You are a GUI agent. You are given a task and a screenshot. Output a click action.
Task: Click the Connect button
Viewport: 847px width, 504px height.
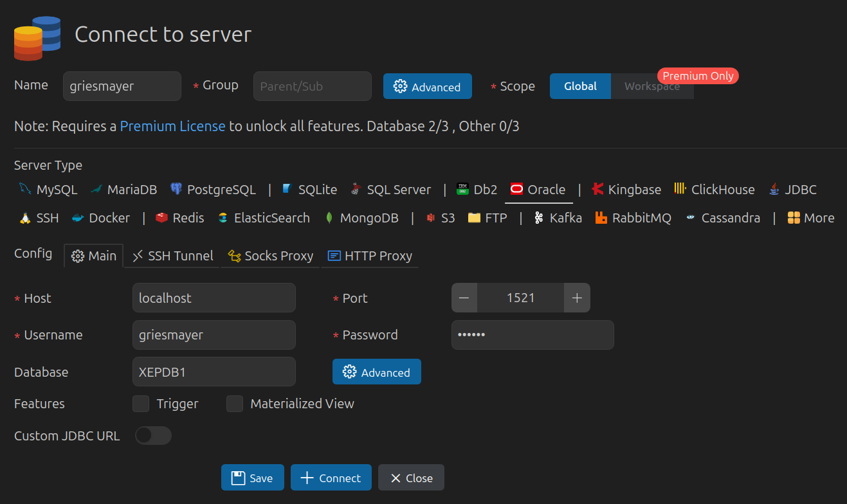pyautogui.click(x=331, y=478)
